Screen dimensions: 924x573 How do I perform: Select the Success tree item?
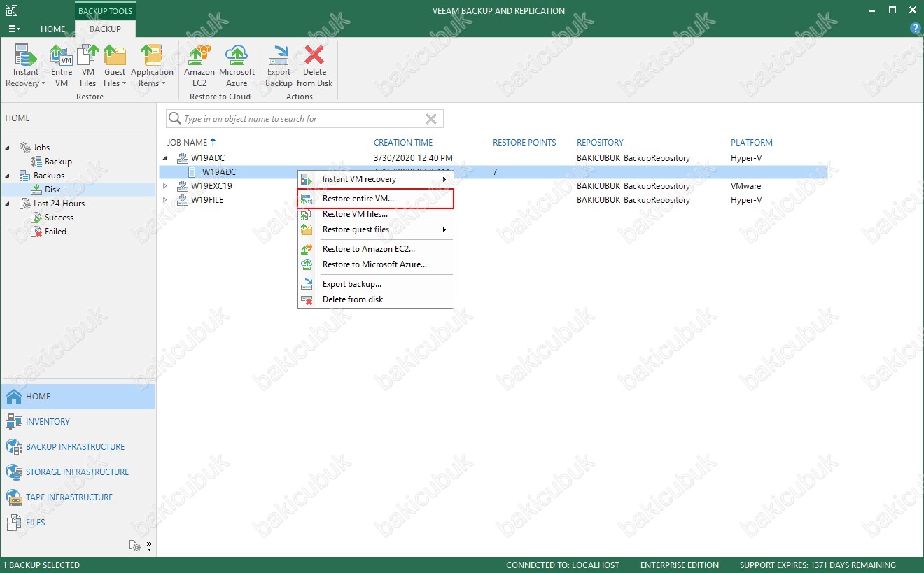[x=59, y=218]
